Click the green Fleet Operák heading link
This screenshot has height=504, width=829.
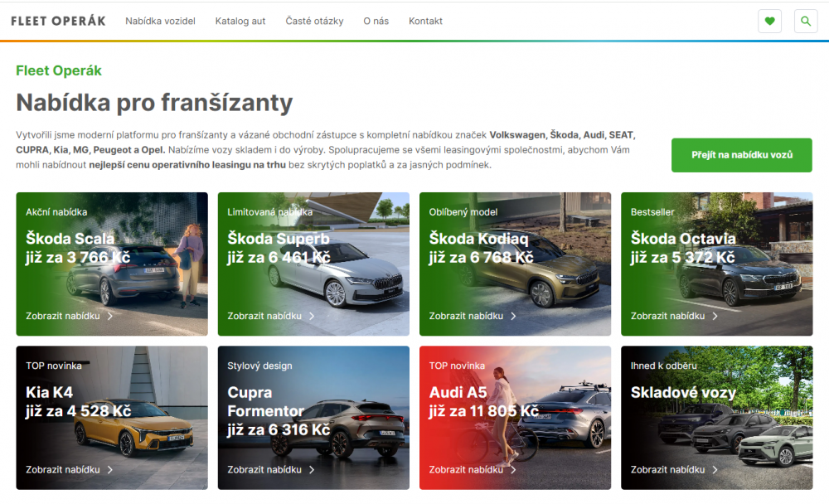tap(58, 70)
